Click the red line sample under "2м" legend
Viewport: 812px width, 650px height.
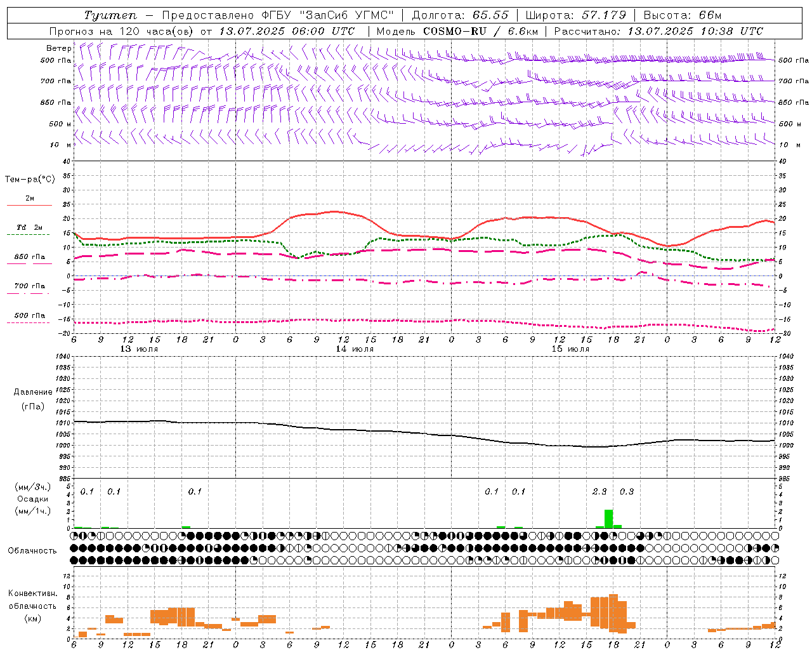click(x=29, y=205)
